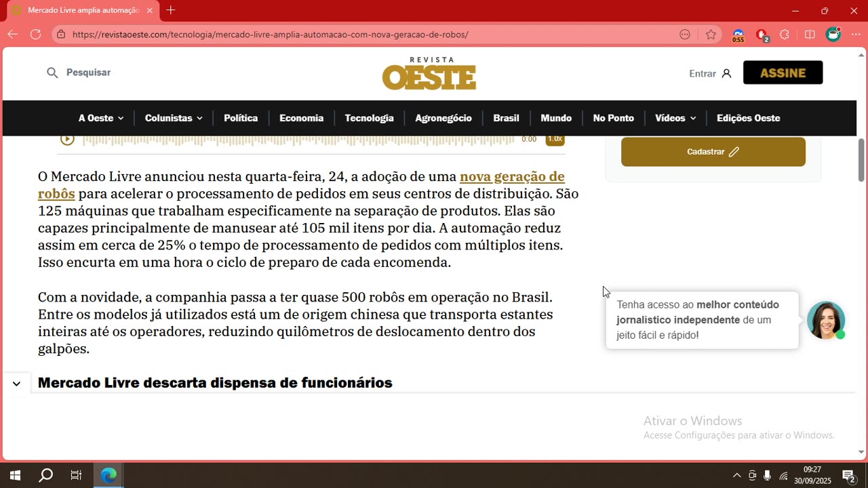Collapse section with chevron beside Mercado Livre heading
This screenshot has height=488, width=868.
point(16,384)
